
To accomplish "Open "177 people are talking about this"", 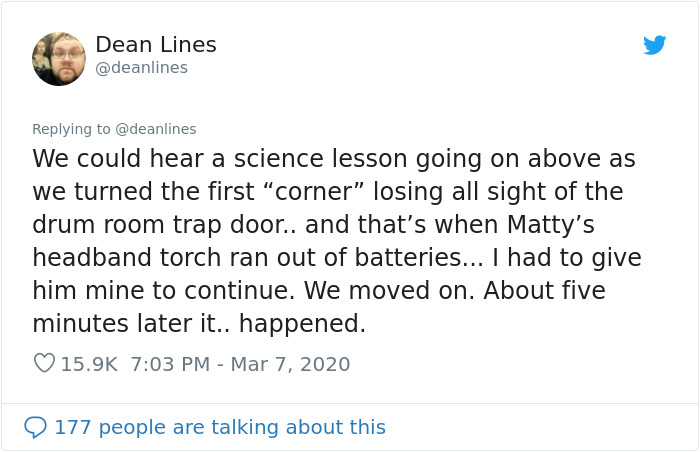I will pyautogui.click(x=219, y=427).
